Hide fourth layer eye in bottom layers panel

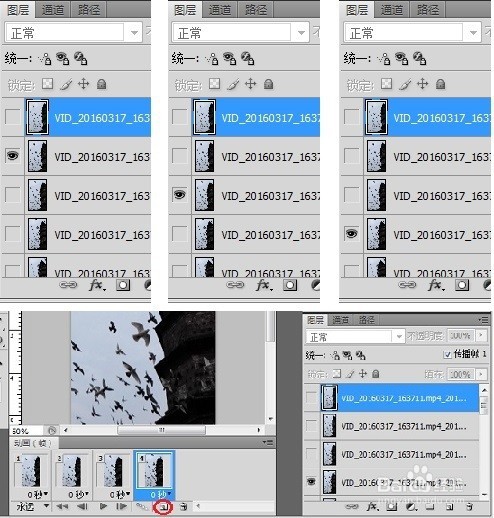pos(311,482)
